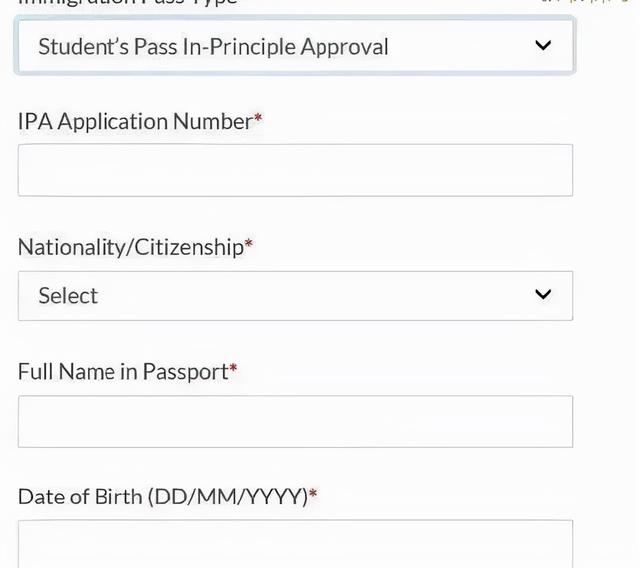Click the "Student's Pass In-Principle Approval" selected text
The height and width of the screenshot is (568, 640).
tap(213, 47)
